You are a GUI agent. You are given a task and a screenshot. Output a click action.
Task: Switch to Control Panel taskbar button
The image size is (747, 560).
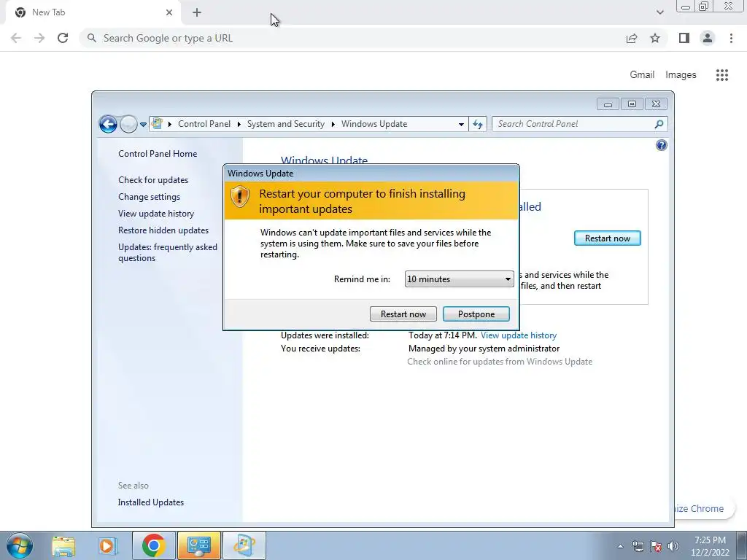pyautogui.click(x=199, y=545)
